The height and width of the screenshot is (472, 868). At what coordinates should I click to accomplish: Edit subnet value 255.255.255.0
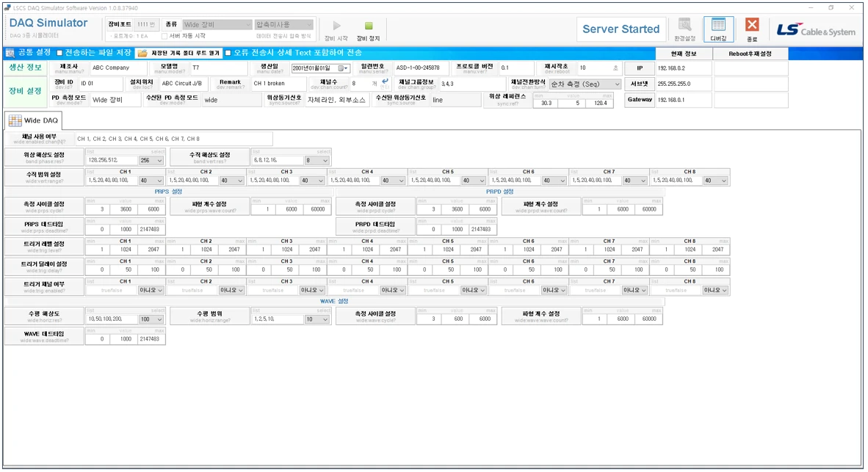[684, 84]
